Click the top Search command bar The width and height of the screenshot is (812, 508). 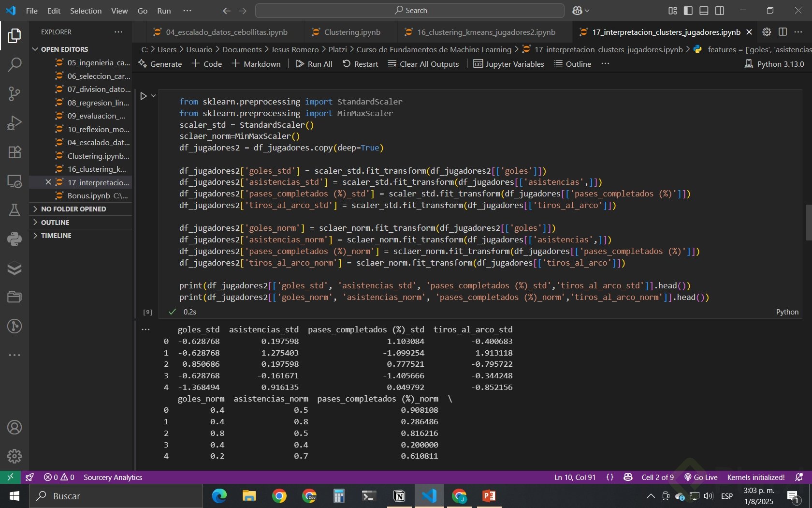pos(410,11)
